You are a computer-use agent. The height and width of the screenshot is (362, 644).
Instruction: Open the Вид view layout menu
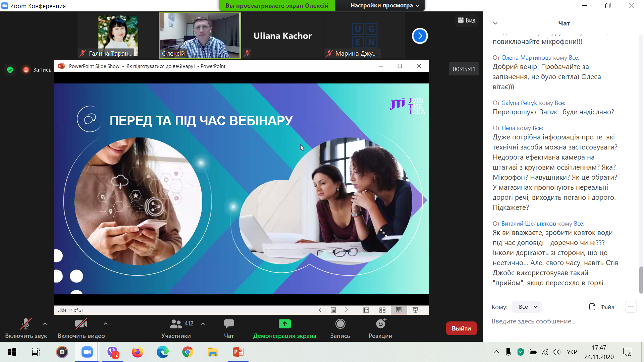coord(467,20)
